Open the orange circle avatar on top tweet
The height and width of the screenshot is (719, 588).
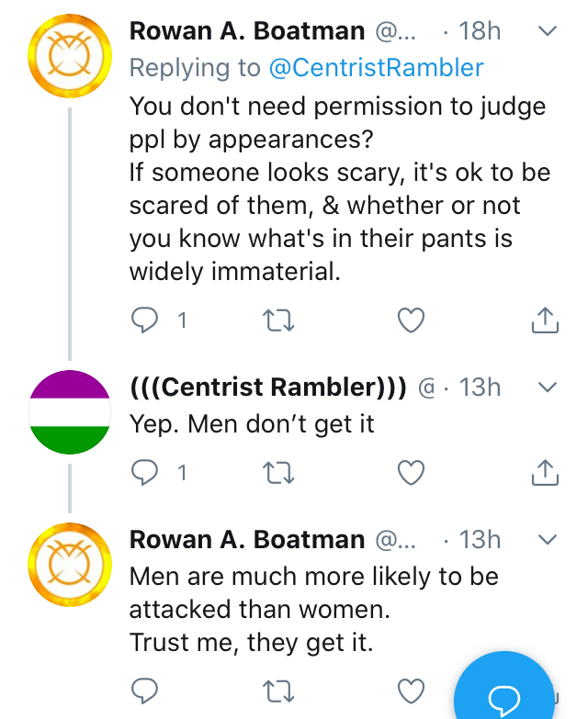click(x=68, y=57)
